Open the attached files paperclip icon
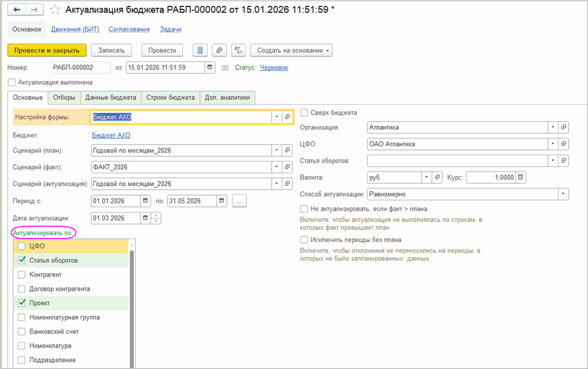The width and height of the screenshot is (588, 369). [219, 51]
